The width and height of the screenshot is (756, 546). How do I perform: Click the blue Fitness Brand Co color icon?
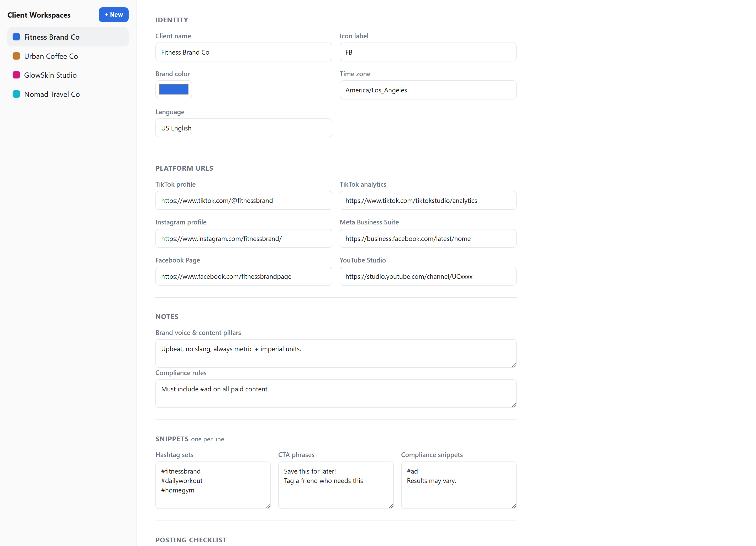(x=16, y=37)
